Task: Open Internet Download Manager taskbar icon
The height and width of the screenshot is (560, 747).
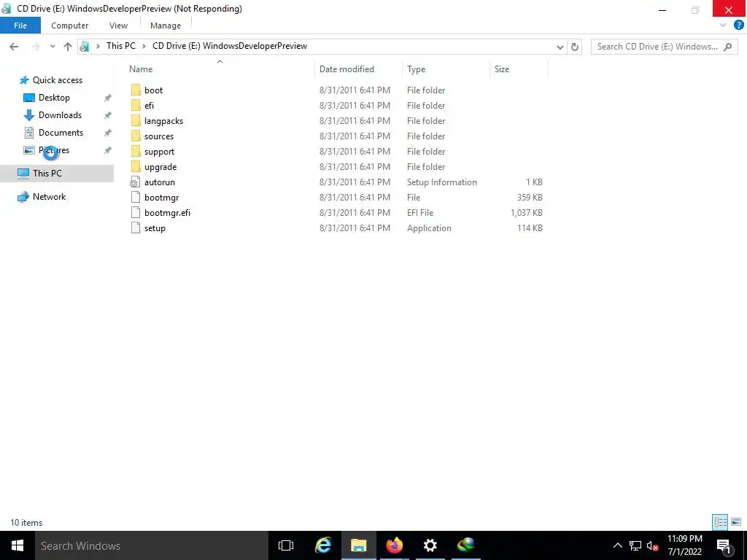Action: [465, 545]
